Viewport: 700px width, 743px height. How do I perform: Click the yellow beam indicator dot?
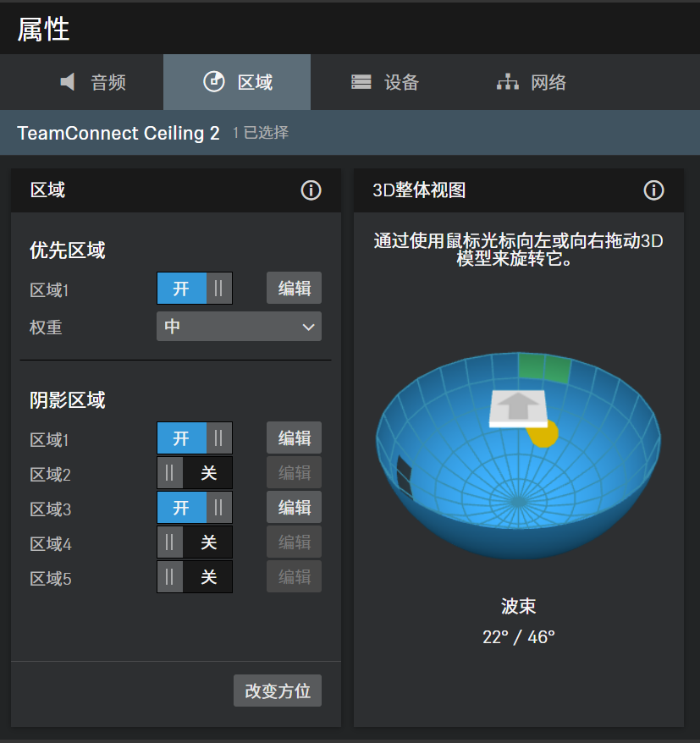pos(543,435)
